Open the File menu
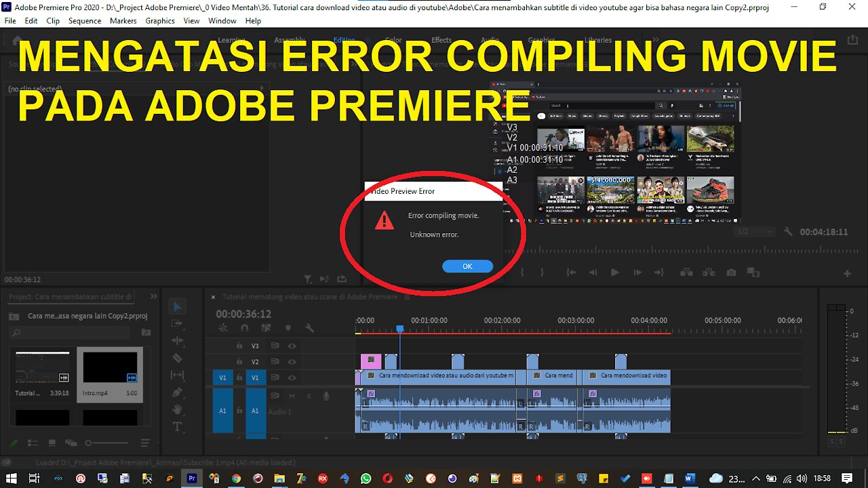The width and height of the screenshot is (868, 488). coord(10,21)
